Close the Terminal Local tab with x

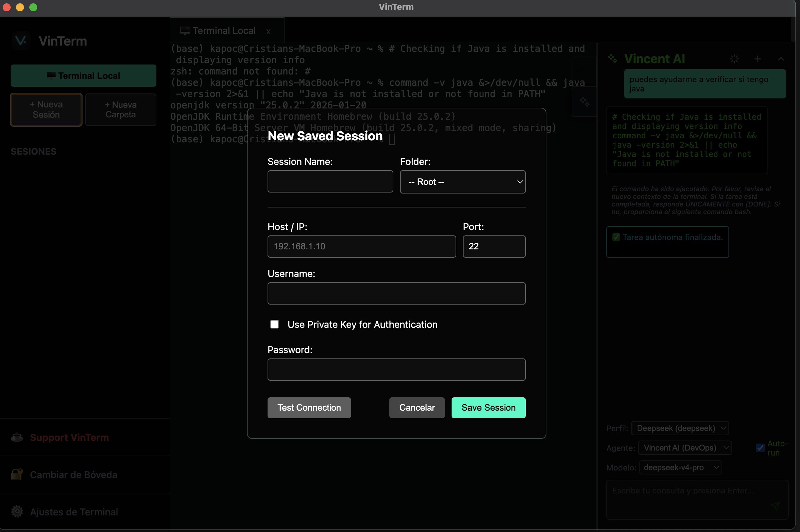[268, 32]
